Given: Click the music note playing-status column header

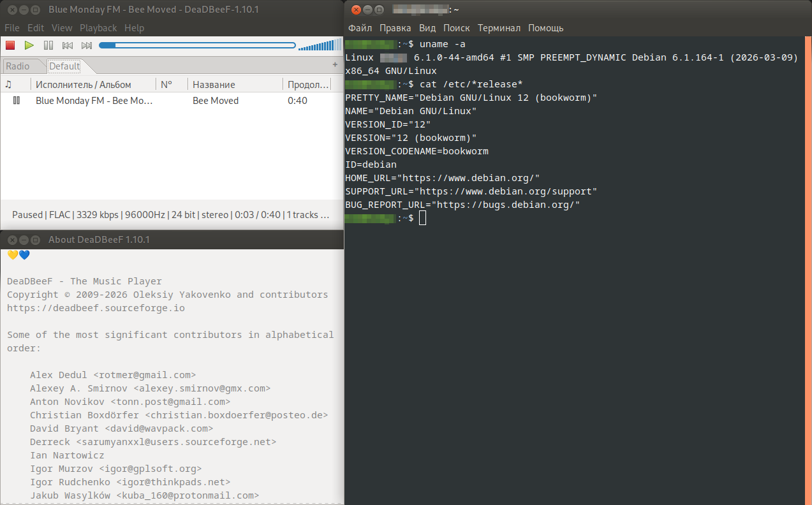Looking at the screenshot, I should click(x=9, y=84).
